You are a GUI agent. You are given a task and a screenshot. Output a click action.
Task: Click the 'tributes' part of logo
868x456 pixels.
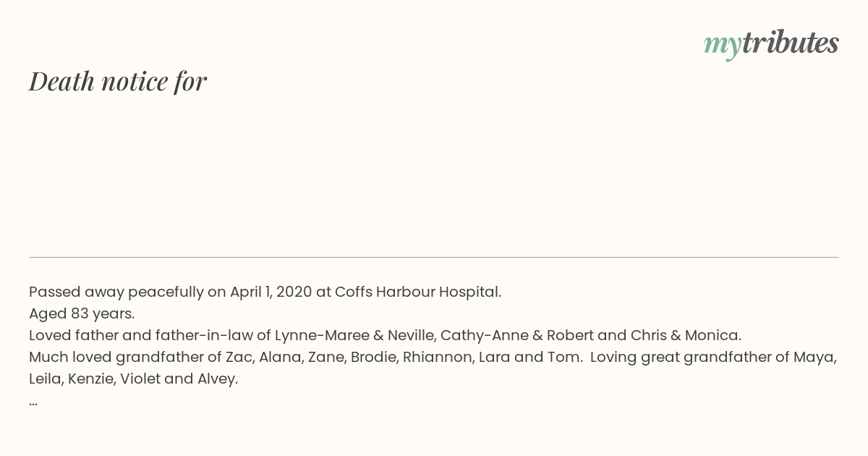point(791,43)
